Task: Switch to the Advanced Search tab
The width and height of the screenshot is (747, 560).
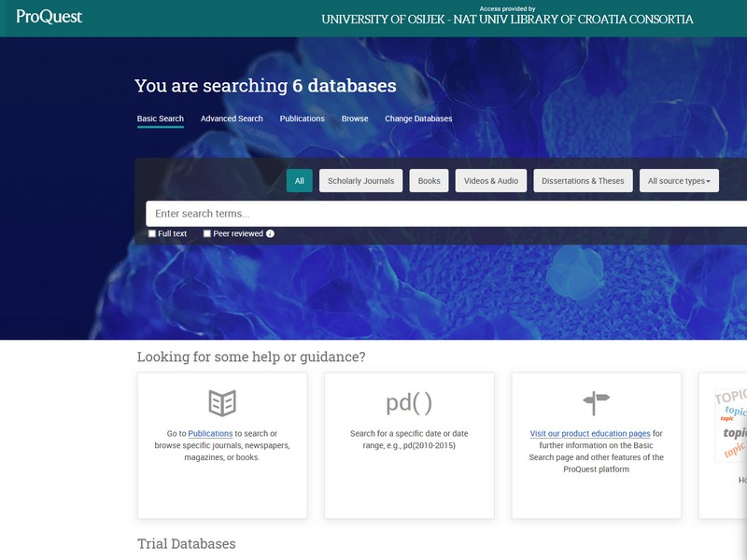Action: [232, 119]
